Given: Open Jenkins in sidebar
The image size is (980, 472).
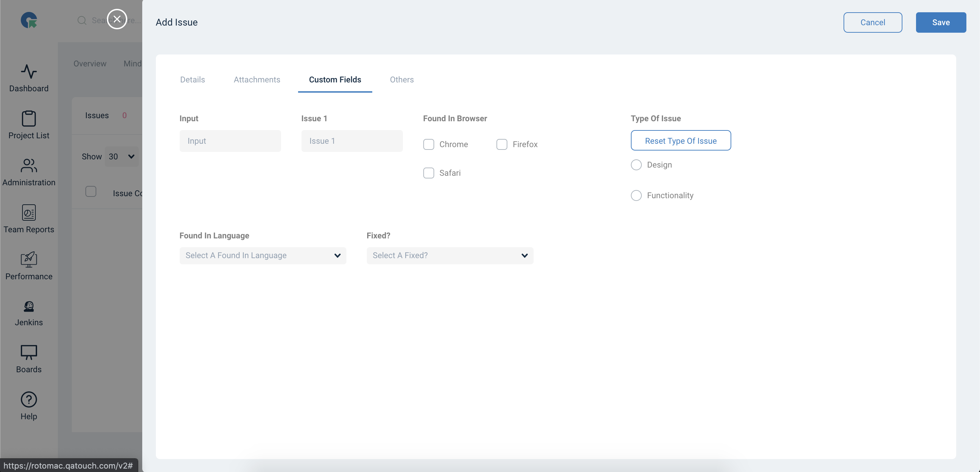Looking at the screenshot, I should pos(29,313).
